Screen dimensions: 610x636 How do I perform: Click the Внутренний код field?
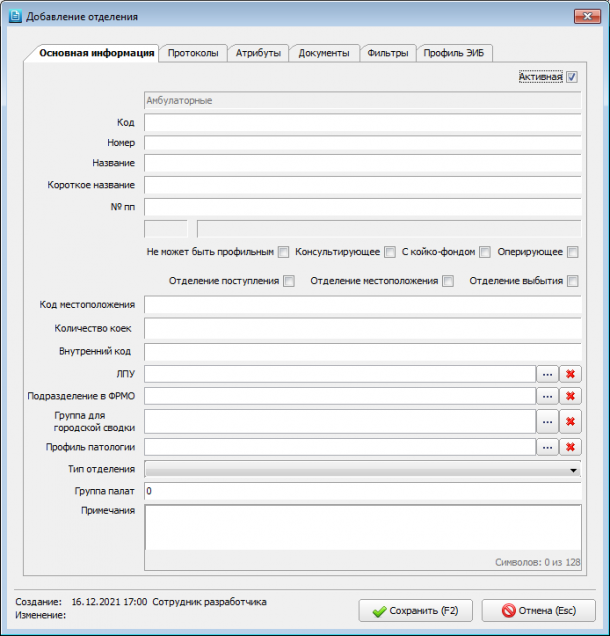pyautogui.click(x=363, y=351)
